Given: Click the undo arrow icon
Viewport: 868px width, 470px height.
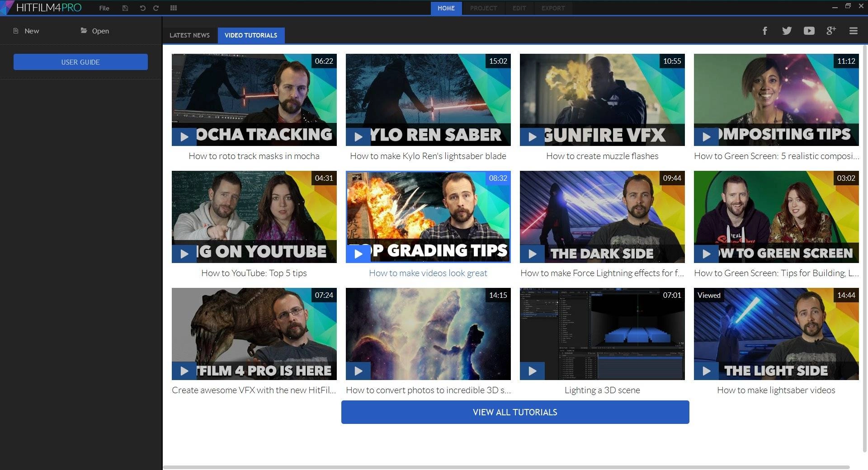Looking at the screenshot, I should (x=142, y=8).
